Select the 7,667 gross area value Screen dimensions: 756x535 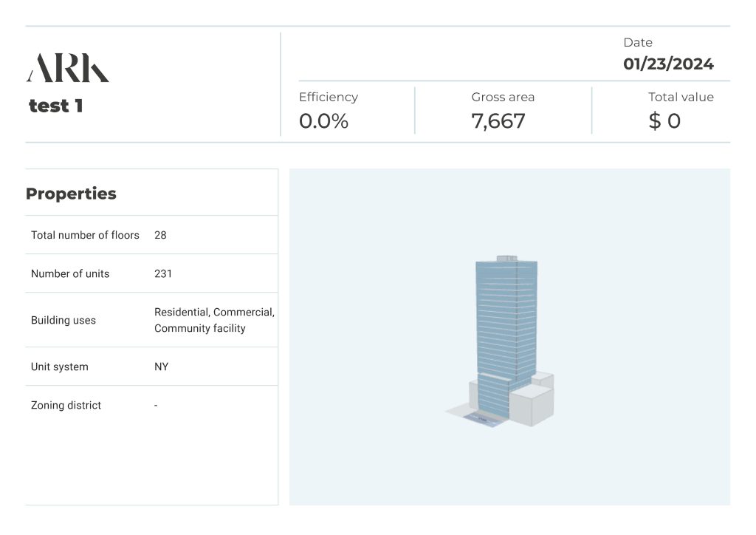pos(498,121)
